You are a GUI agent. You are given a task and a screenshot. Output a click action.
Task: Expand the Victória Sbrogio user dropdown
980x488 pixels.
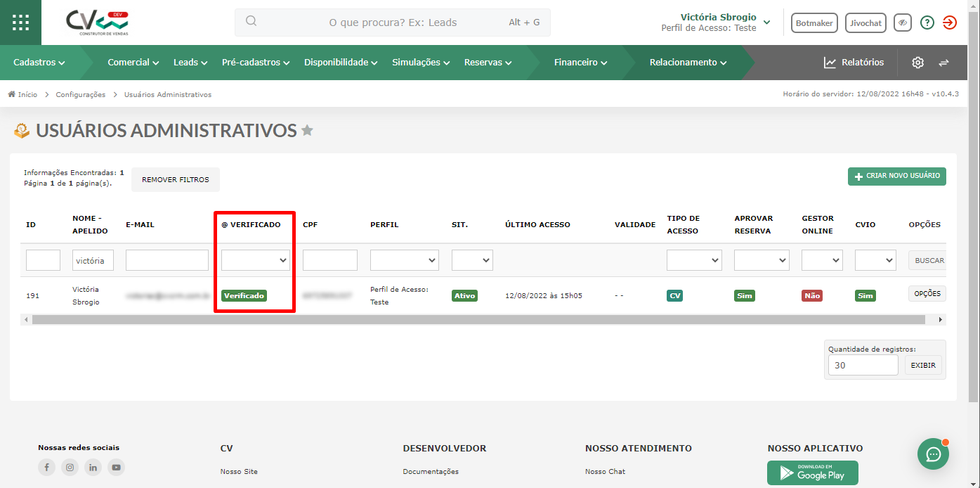point(766,23)
